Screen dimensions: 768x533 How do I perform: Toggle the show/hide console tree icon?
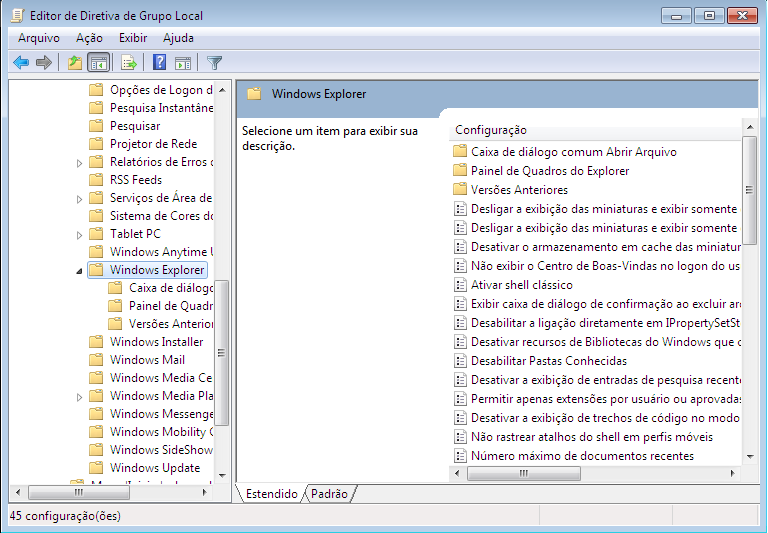tap(98, 63)
